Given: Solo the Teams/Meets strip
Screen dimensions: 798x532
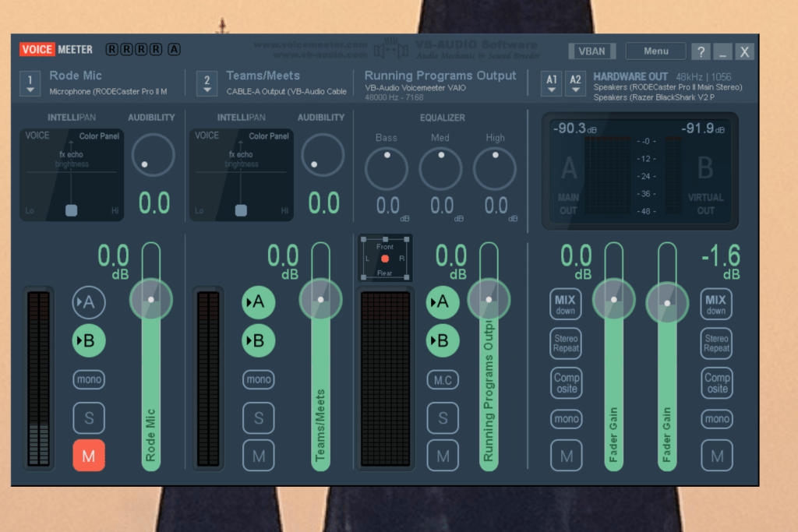Looking at the screenshot, I should [259, 418].
